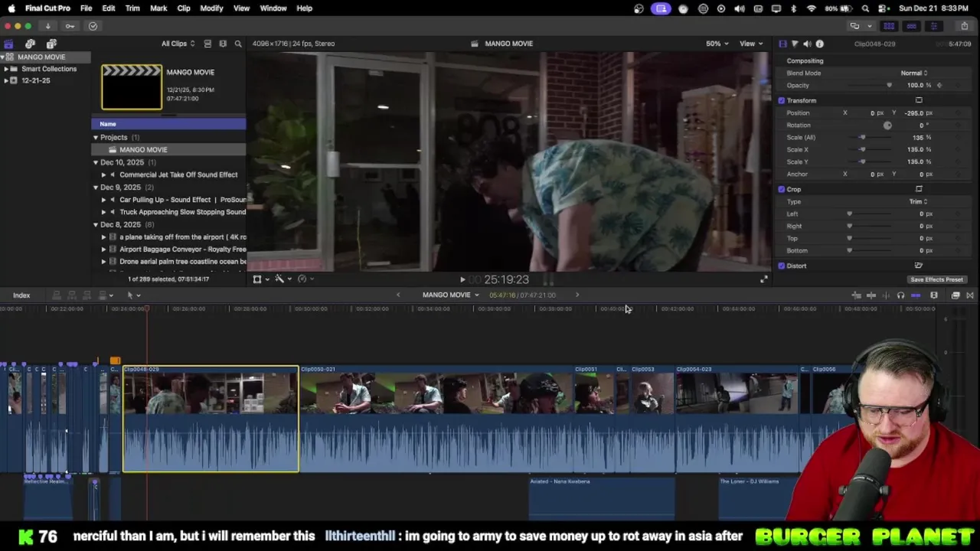The width and height of the screenshot is (980, 551).
Task: Click the Share export button
Action: 964,26
